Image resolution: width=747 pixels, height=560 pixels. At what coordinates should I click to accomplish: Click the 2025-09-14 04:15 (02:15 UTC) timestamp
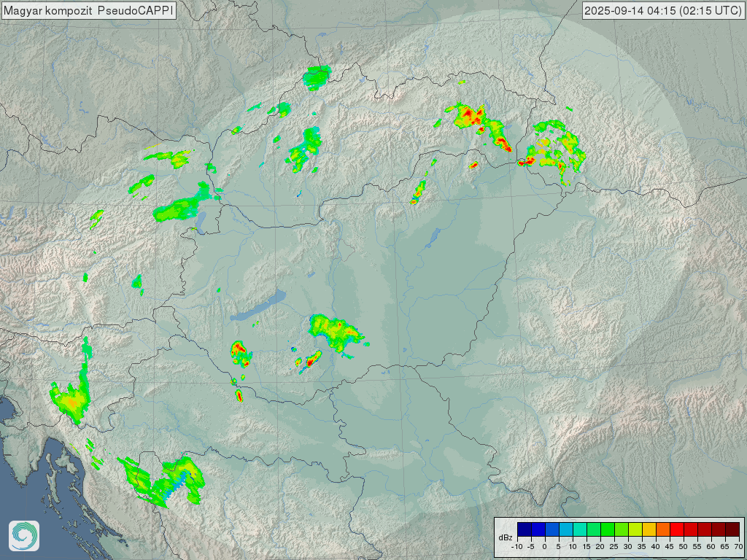pyautogui.click(x=663, y=10)
